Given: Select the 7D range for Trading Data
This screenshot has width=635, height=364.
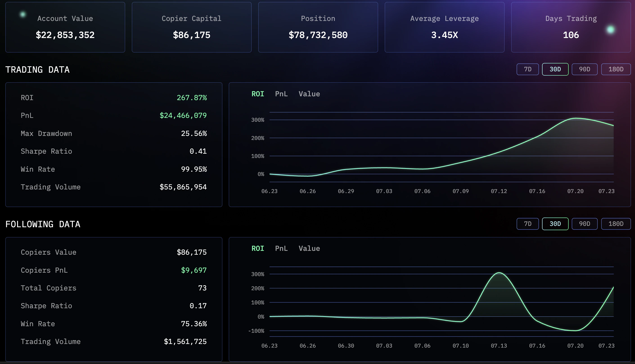Looking at the screenshot, I should 527,69.
